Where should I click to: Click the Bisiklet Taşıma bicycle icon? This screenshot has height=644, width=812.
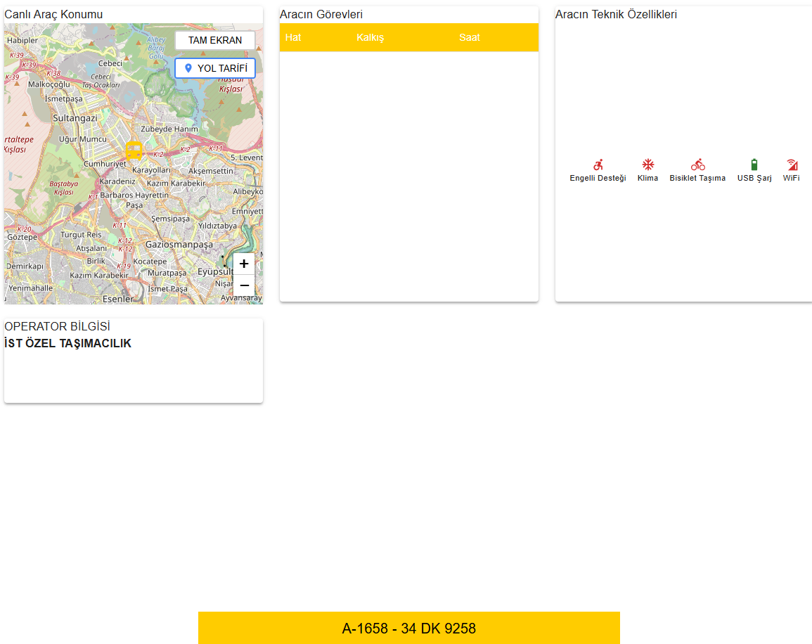697,165
